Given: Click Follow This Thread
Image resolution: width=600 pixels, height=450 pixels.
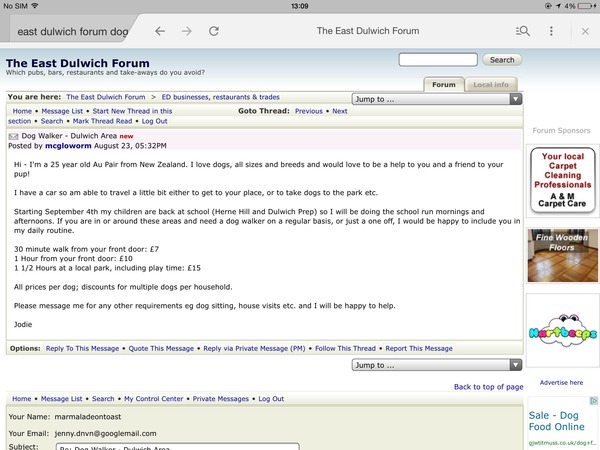Looking at the screenshot, I should tap(345, 349).
